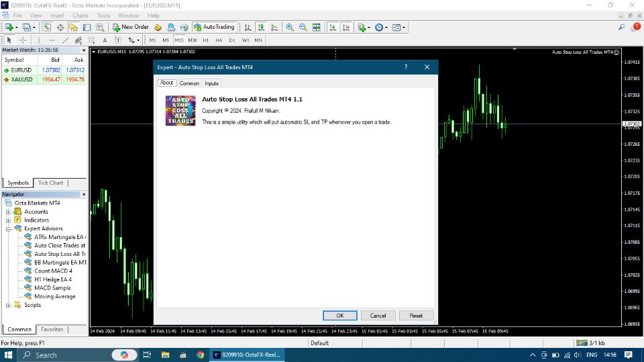
Task: Click OK in the Expert dialog
Action: [339, 316]
